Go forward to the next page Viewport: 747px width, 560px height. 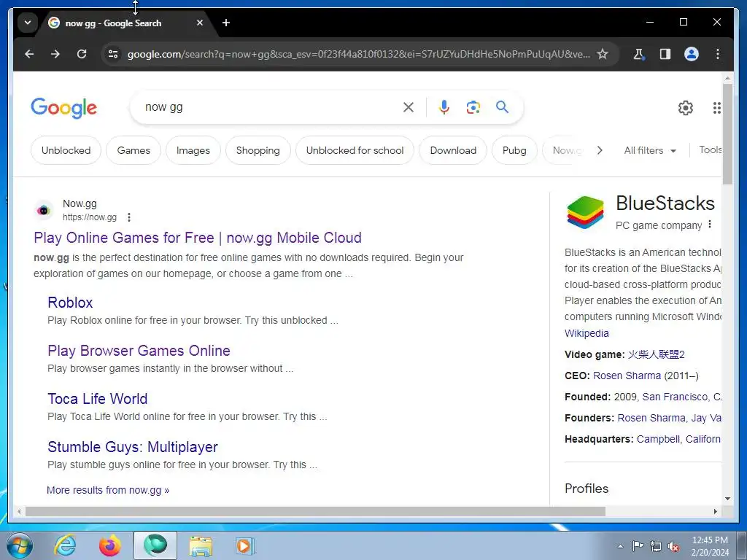55,54
